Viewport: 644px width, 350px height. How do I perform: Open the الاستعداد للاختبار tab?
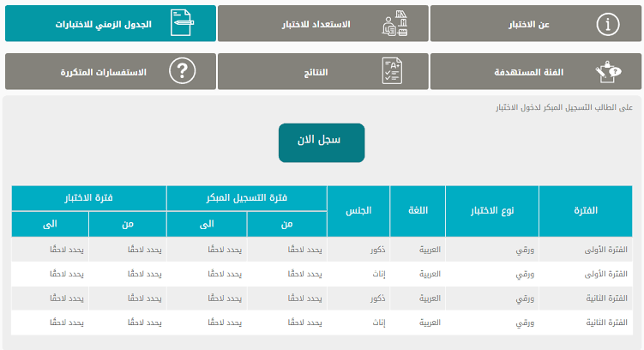coord(322,23)
